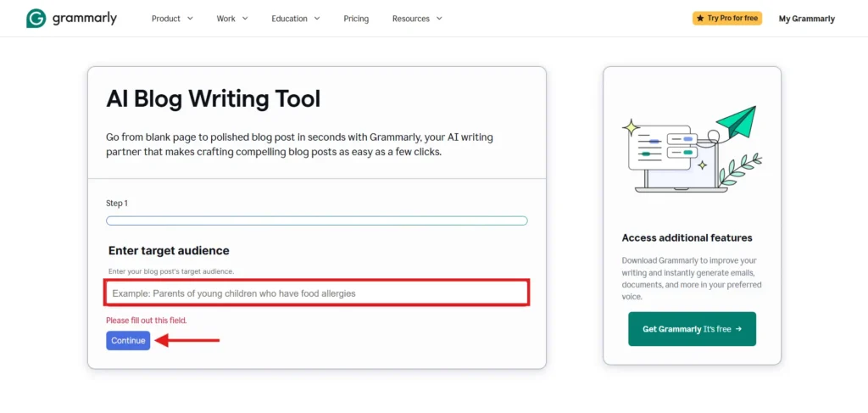The height and width of the screenshot is (413, 868).
Task: Expand the Resources dropdown menu
Action: [417, 19]
